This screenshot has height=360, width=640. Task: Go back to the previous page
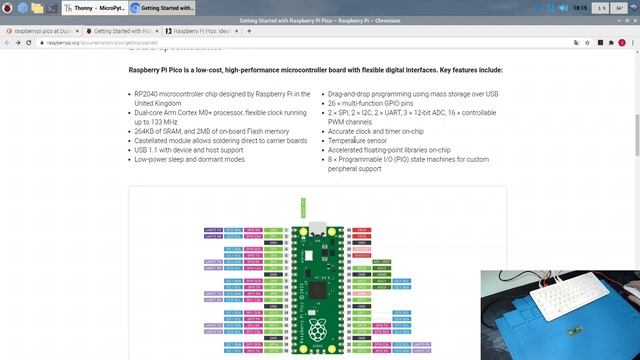[x=7, y=42]
